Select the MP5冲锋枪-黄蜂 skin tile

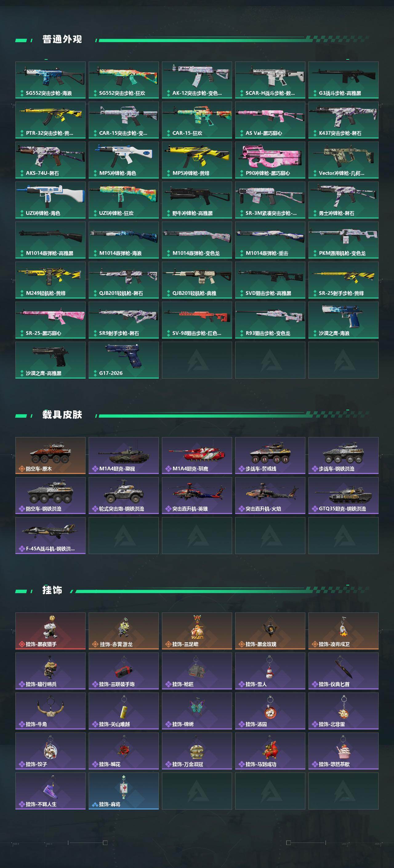[x=197, y=160]
